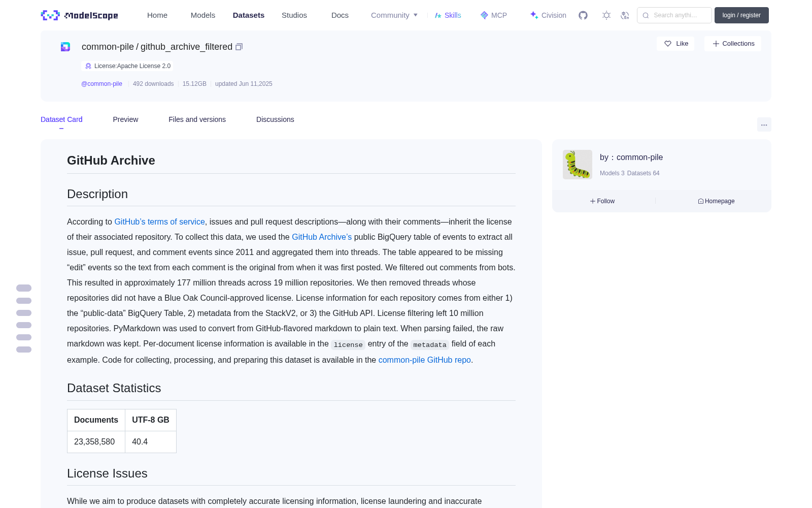This screenshot has height=508, width=812.
Task: Open Models in navigation
Action: click(203, 15)
